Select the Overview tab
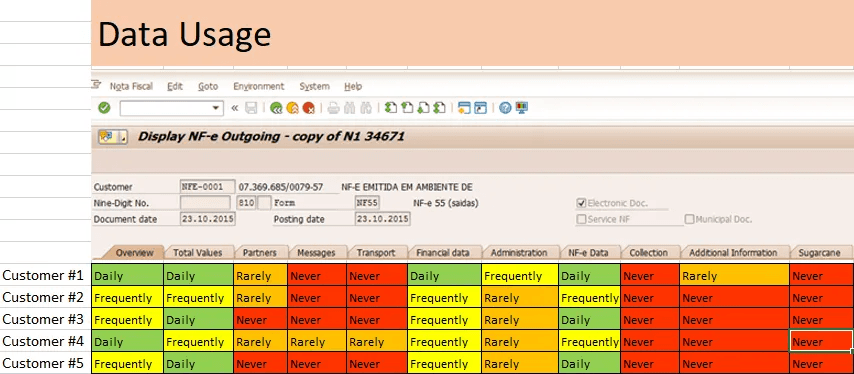The height and width of the screenshot is (374, 854). [131, 253]
